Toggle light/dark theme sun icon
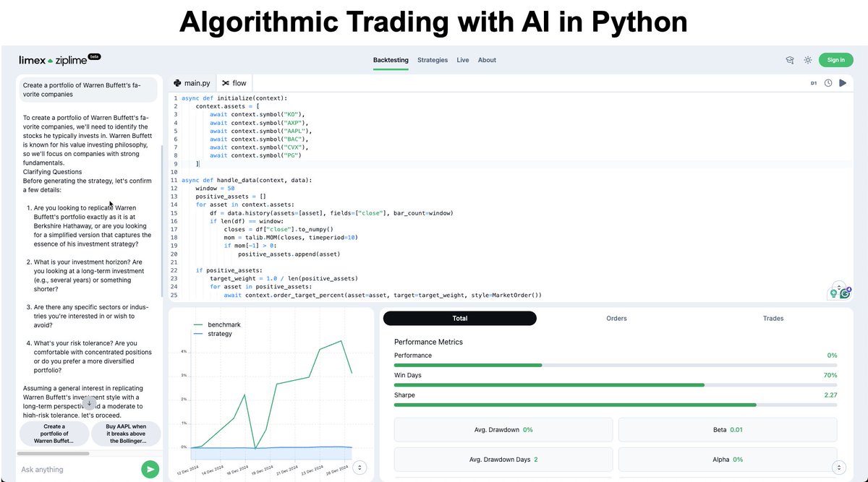 tap(808, 60)
